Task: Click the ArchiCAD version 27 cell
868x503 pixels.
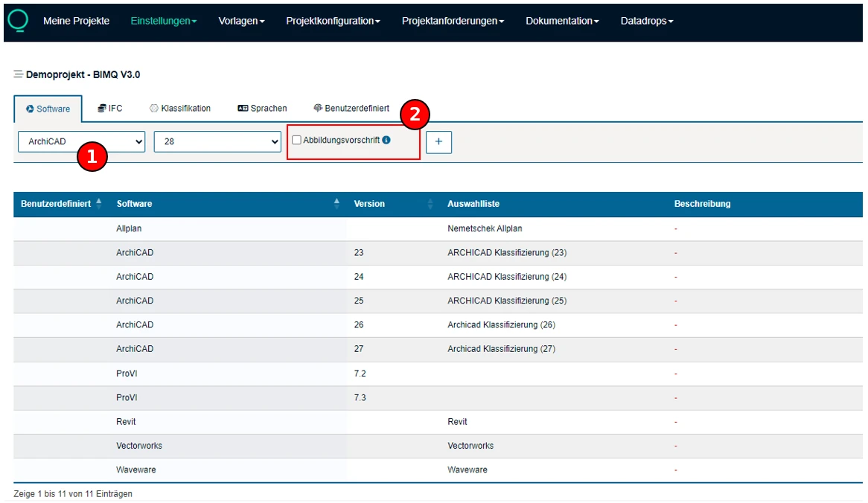Action: tap(359, 349)
